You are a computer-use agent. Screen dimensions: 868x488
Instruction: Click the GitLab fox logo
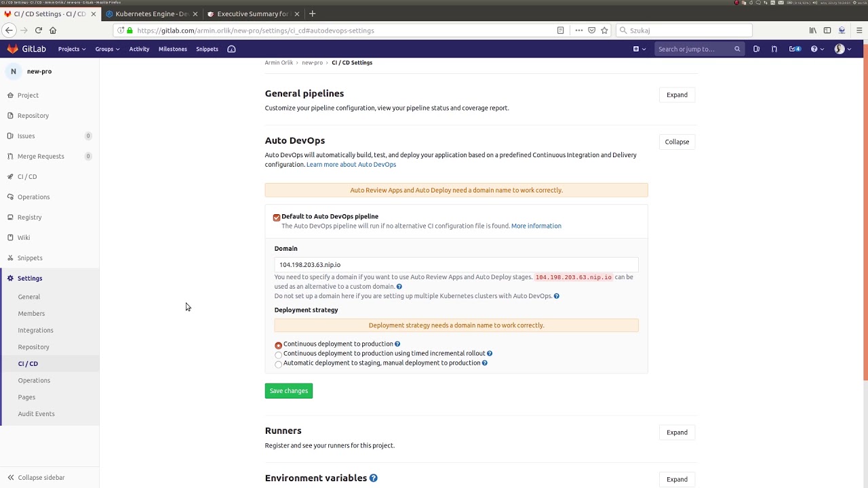point(13,49)
